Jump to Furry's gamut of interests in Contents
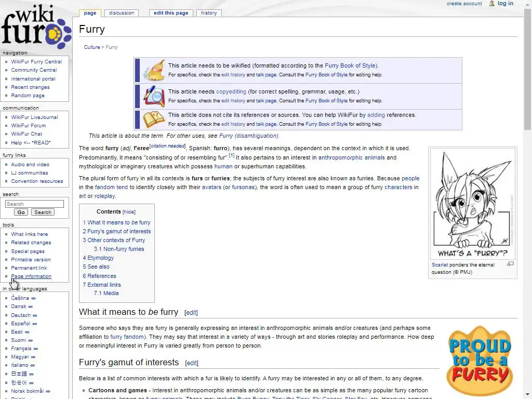Screen dimensions: 532x399 point(117,231)
